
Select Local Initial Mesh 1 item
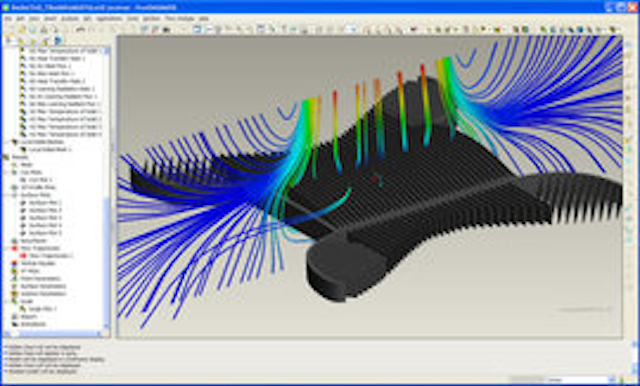(x=50, y=149)
